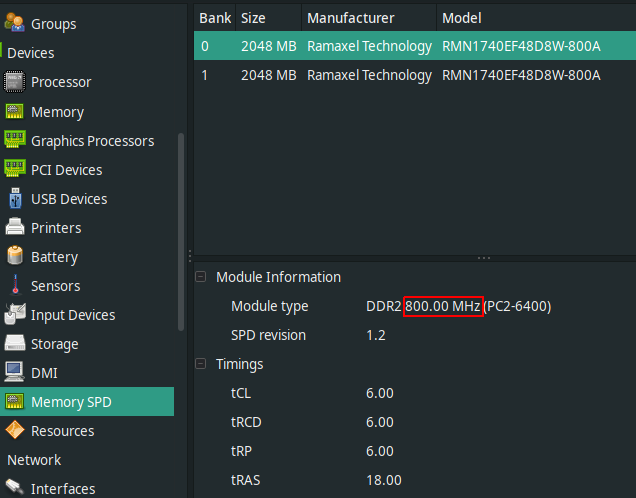
Task: Select the SPD revision row
Action: pyautogui.click(x=415, y=335)
